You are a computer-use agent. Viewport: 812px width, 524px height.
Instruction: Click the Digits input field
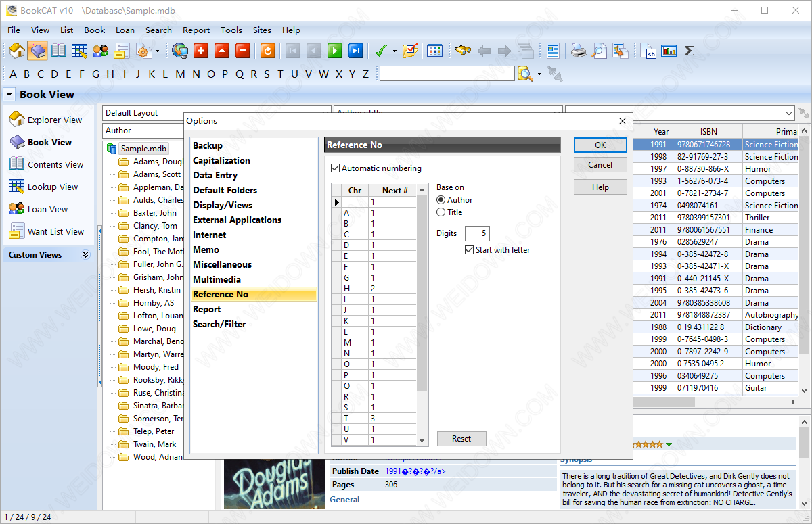coord(477,233)
